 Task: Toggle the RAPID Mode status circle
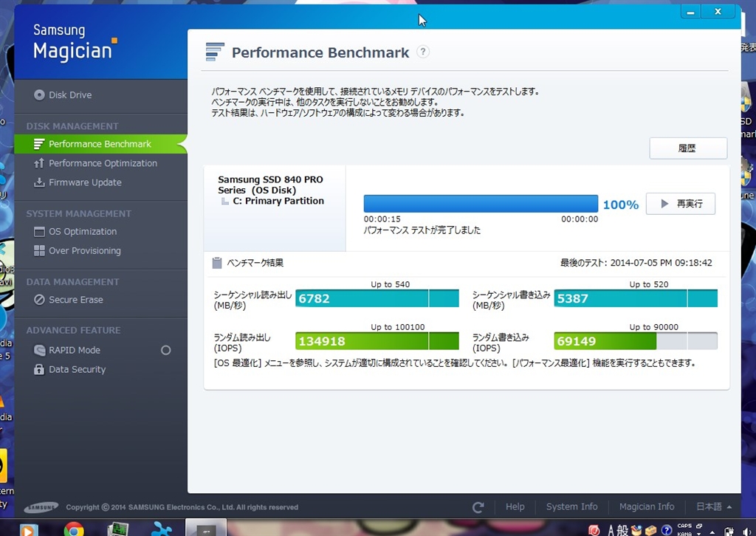166,351
